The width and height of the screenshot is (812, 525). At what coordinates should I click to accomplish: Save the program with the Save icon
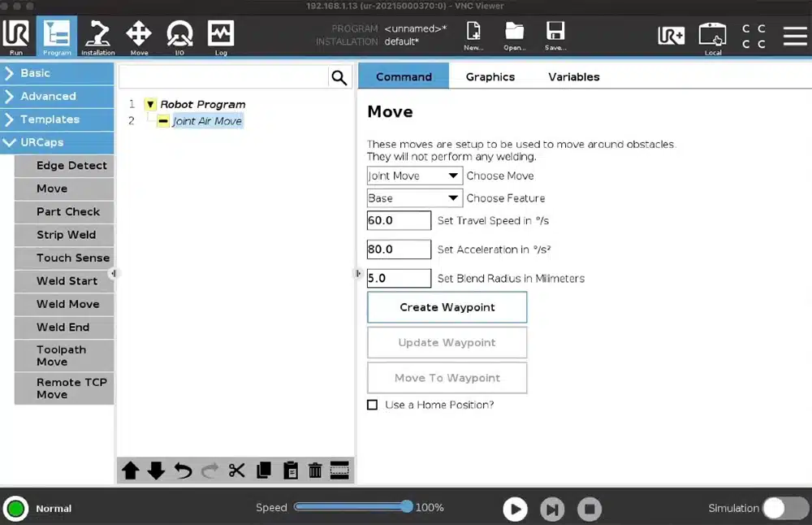[x=555, y=36]
